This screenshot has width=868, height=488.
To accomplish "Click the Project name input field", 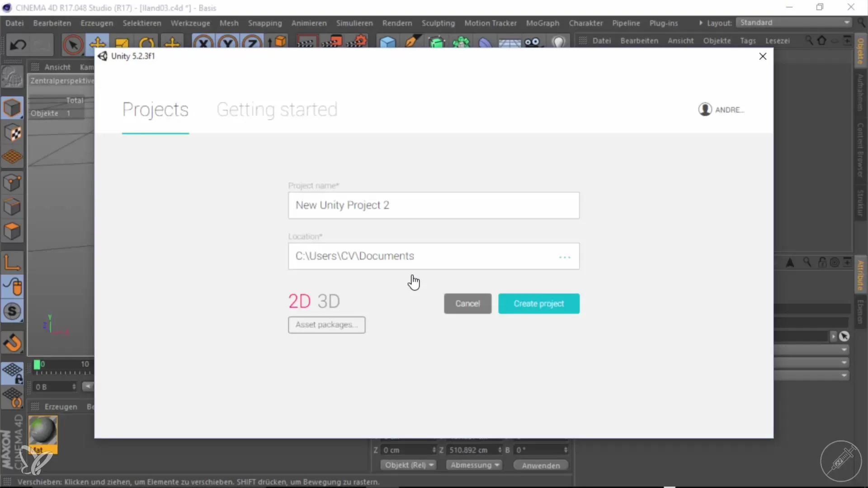I will [434, 206].
